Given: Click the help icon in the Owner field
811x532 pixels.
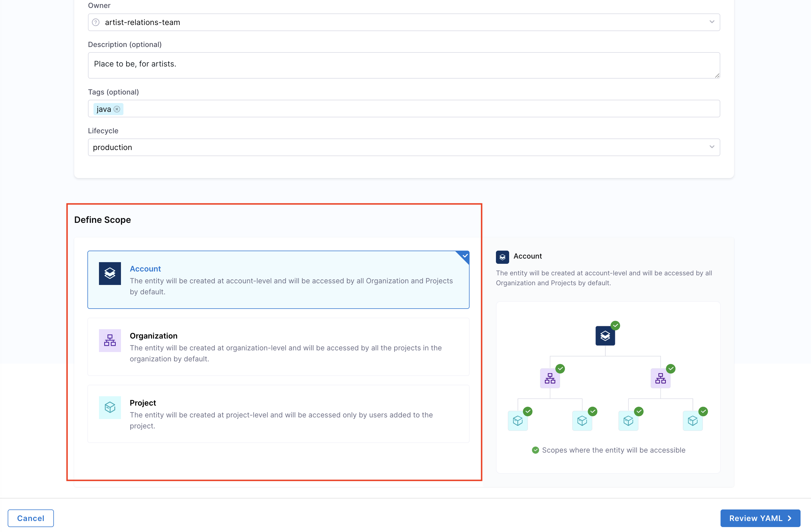Looking at the screenshot, I should pyautogui.click(x=96, y=22).
